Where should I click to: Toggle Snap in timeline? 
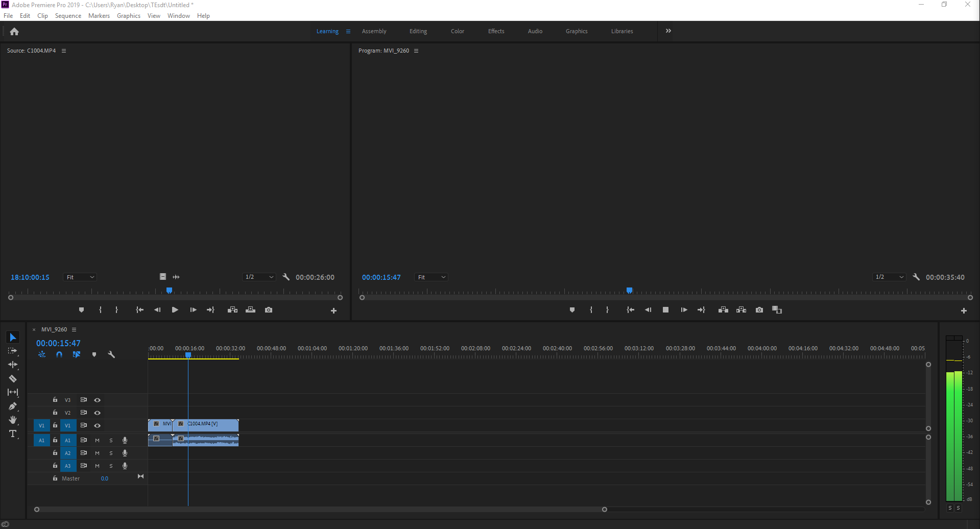pos(59,354)
